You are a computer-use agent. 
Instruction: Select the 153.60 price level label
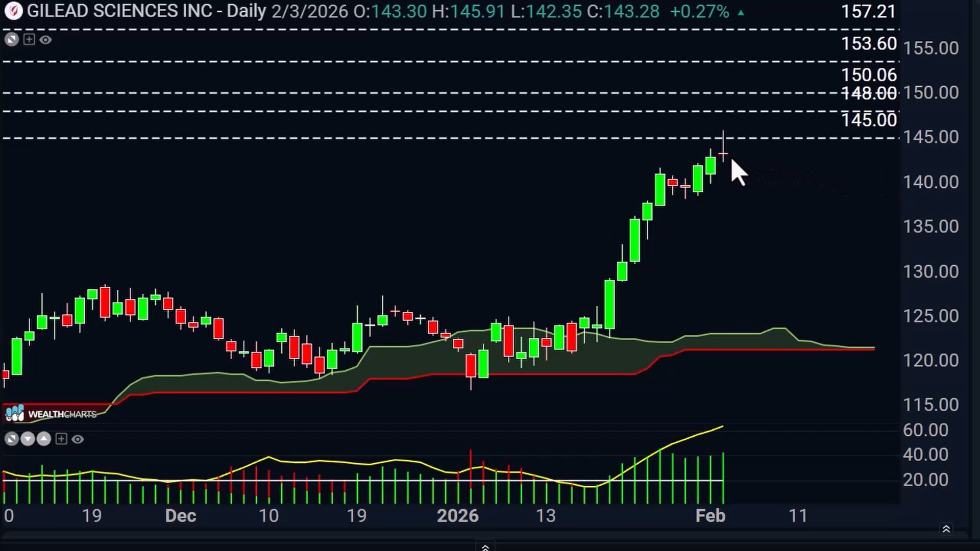pyautogui.click(x=869, y=44)
